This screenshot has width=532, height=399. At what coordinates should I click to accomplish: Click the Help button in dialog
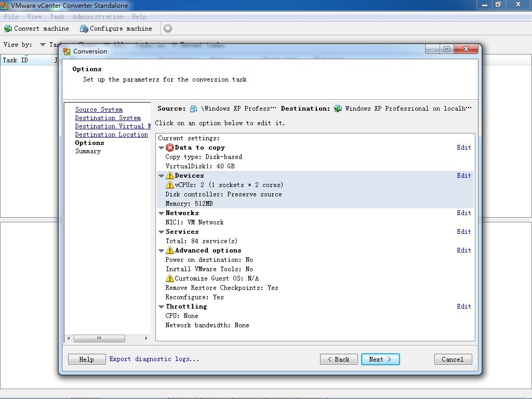coord(87,360)
